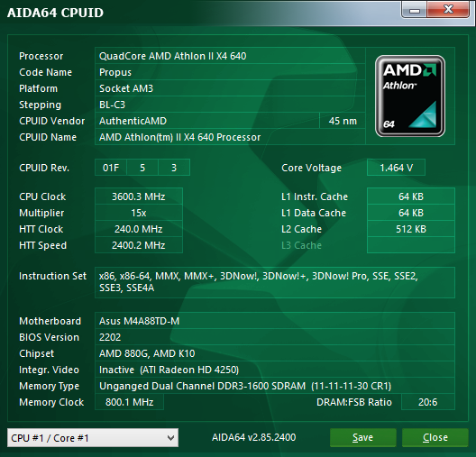The width and height of the screenshot is (476, 457).
Task: Click the AIDA64 v2.85.2400 version label
Action: [x=254, y=437]
